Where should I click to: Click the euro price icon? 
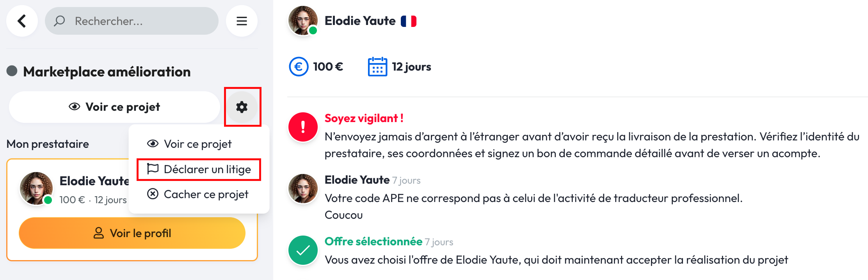(x=299, y=67)
